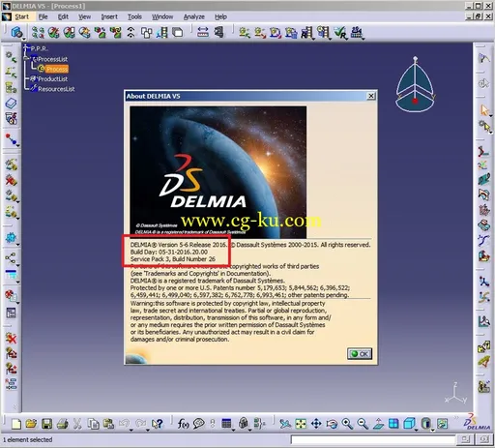Image resolution: width=495 pixels, height=448 pixels.
Task: Click the New document icon
Action: coord(16,424)
